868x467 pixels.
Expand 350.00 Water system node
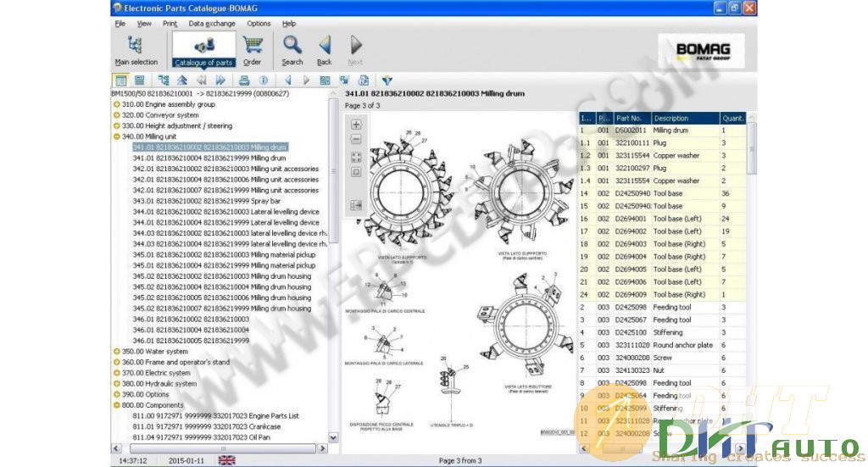(x=117, y=352)
